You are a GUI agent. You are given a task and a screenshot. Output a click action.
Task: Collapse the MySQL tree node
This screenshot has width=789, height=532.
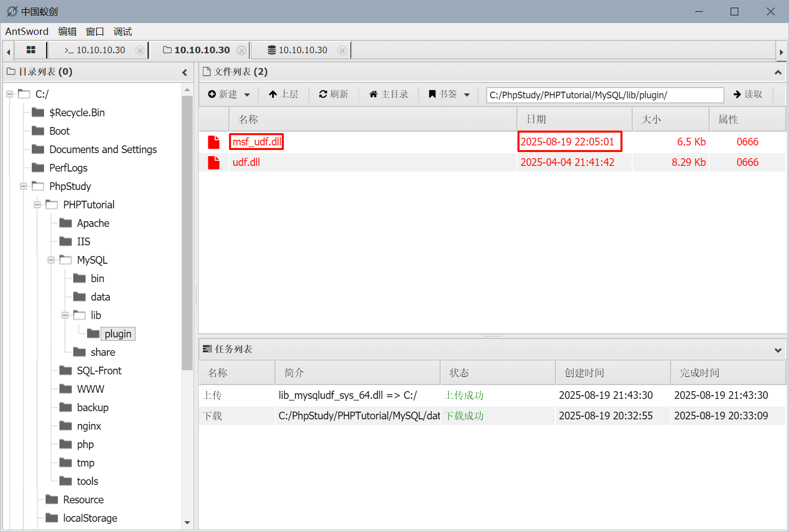(51, 260)
